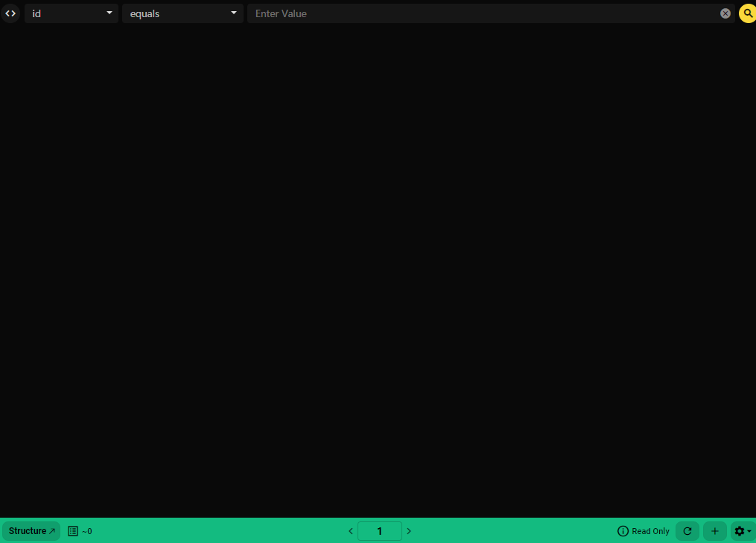Go to the previous page

350,530
